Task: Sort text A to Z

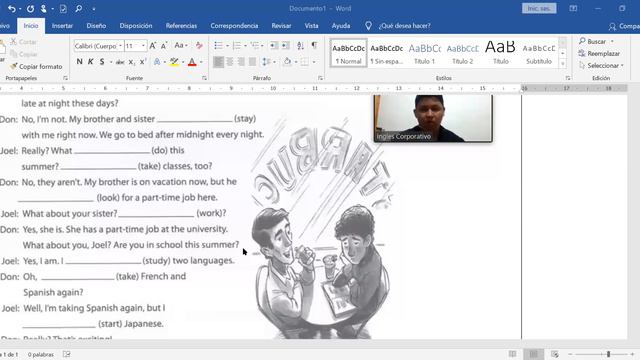Action: (x=300, y=46)
